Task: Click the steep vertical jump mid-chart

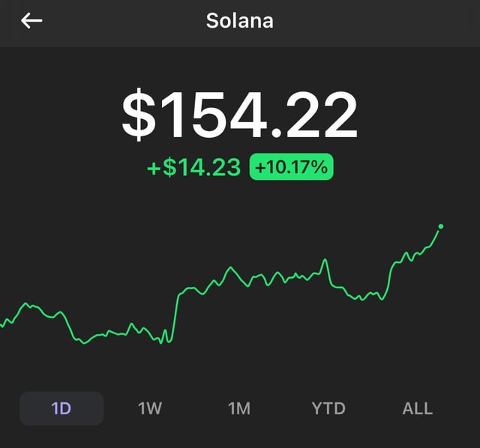Action: click(x=175, y=315)
